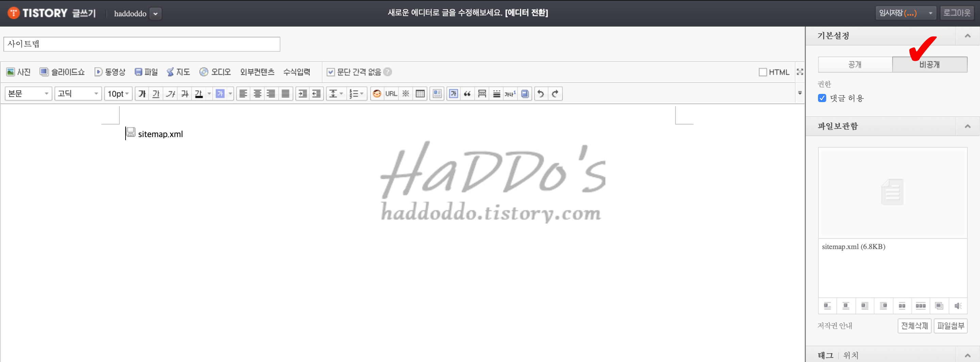Click [에디터 전환] to switch editor
The width and height of the screenshot is (980, 362).
[526, 13]
